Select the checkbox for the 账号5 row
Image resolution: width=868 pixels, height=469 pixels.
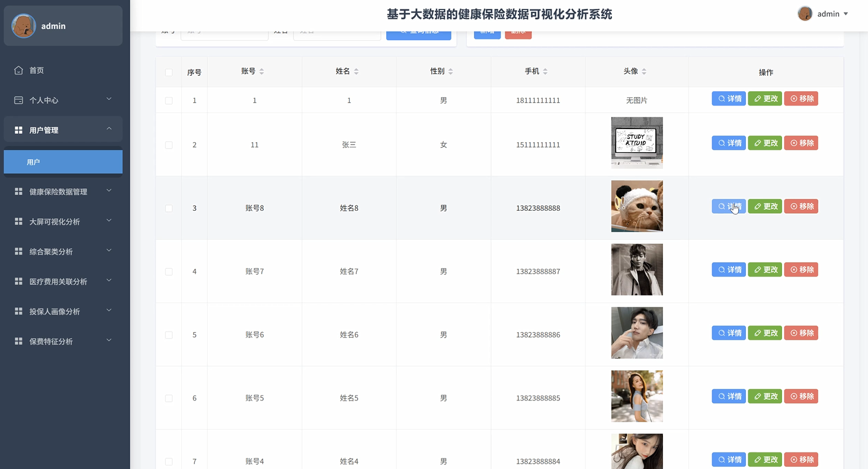pos(169,399)
